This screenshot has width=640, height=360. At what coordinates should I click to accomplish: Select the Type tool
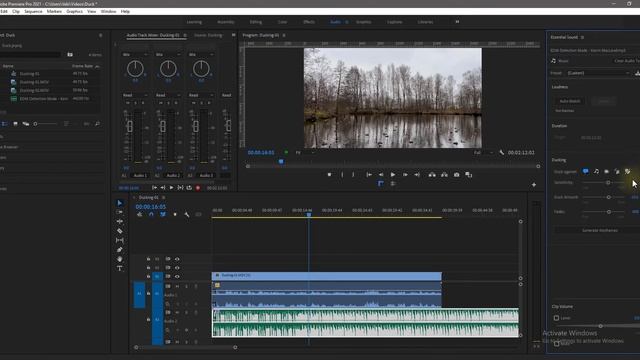click(x=120, y=268)
